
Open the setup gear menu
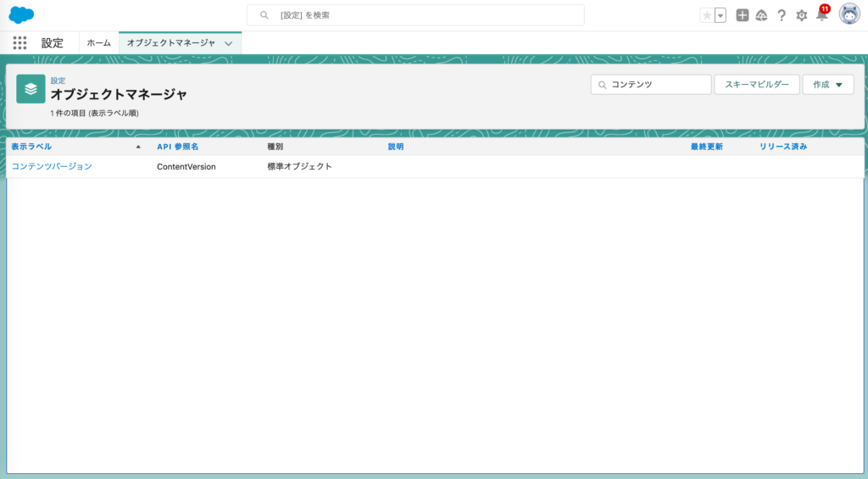point(802,15)
